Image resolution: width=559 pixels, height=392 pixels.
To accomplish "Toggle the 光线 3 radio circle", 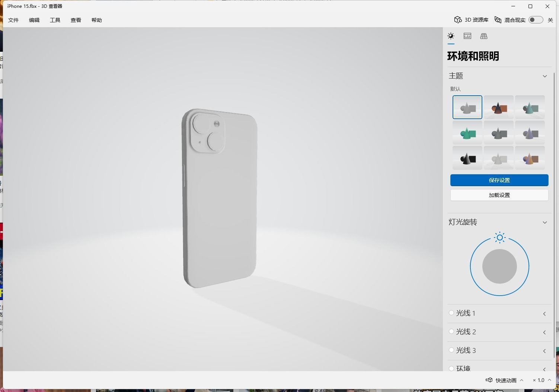I will pyautogui.click(x=451, y=350).
